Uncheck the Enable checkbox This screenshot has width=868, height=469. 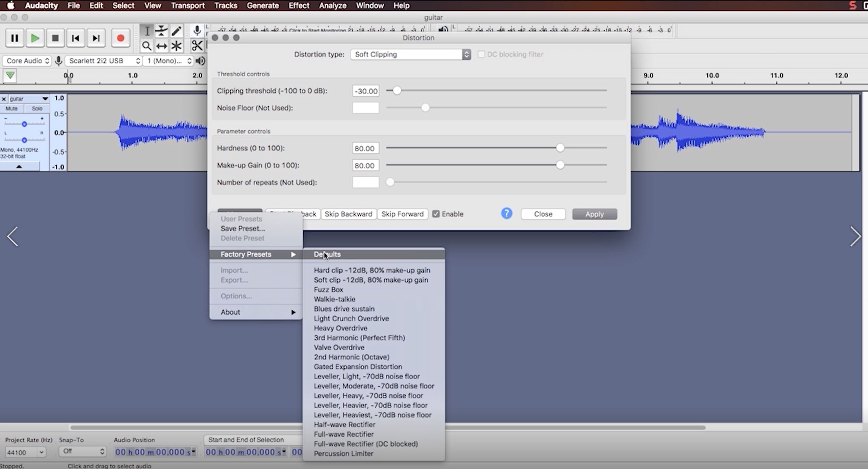436,214
